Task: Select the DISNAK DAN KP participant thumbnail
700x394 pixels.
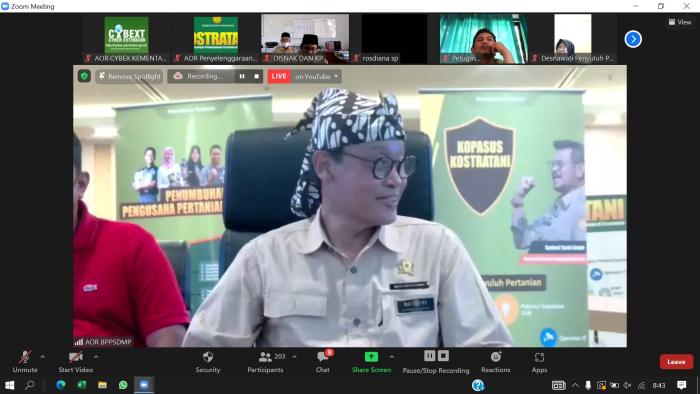Action: pyautogui.click(x=305, y=39)
